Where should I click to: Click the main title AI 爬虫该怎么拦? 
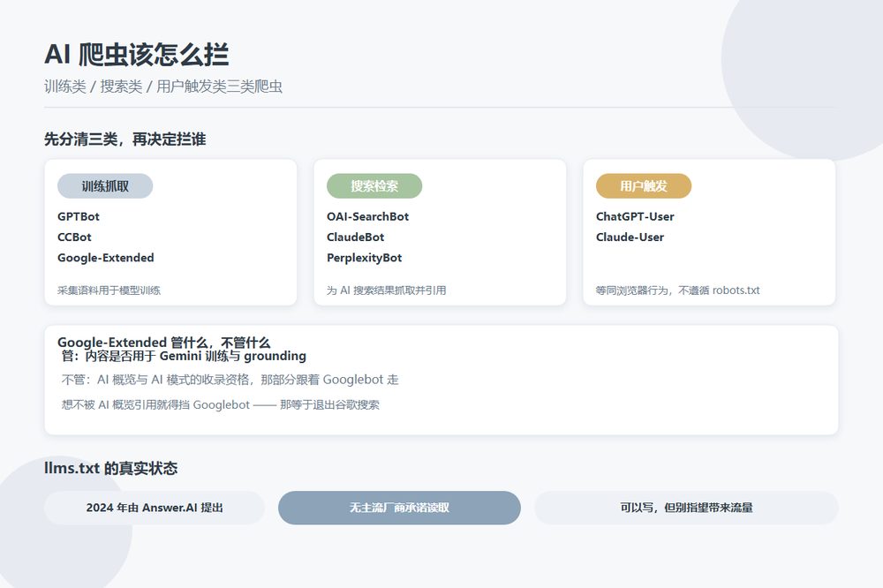point(136,54)
